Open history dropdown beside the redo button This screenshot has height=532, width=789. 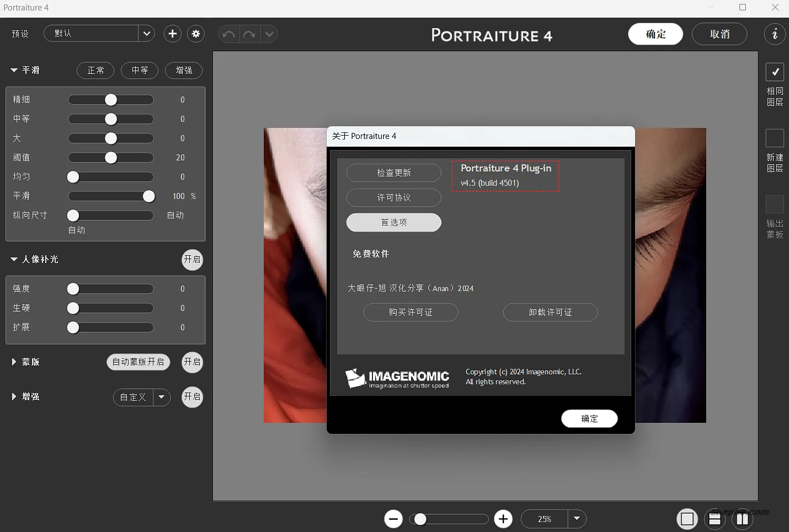click(269, 34)
